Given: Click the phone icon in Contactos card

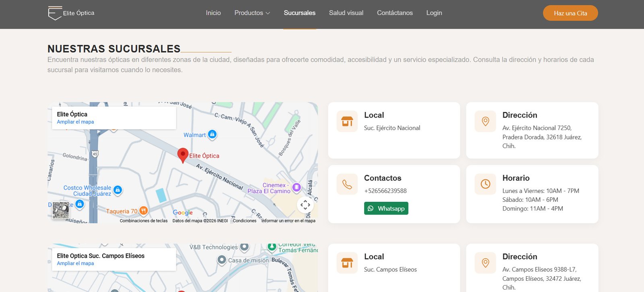Looking at the screenshot, I should 347,184.
